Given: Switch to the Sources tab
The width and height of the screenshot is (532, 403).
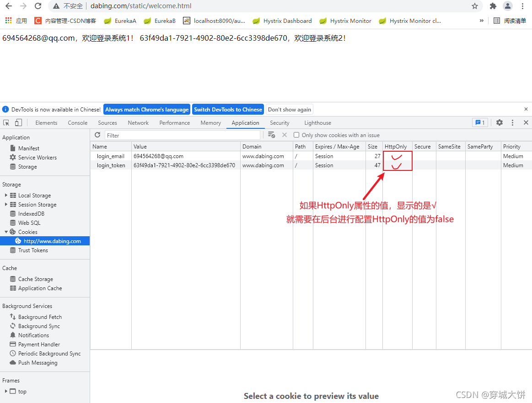Looking at the screenshot, I should 107,123.
